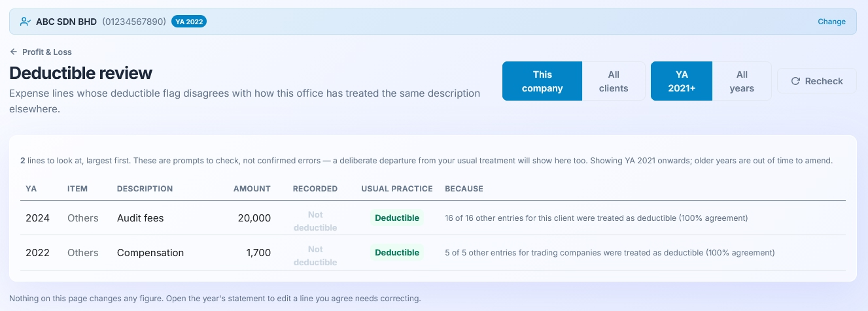Click Not deductible in the Compensation row

tap(315, 256)
